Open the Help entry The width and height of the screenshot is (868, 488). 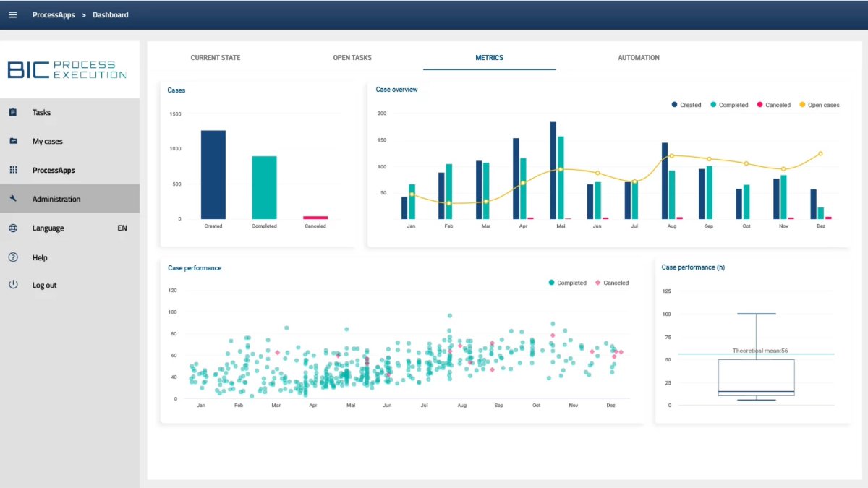coord(69,257)
